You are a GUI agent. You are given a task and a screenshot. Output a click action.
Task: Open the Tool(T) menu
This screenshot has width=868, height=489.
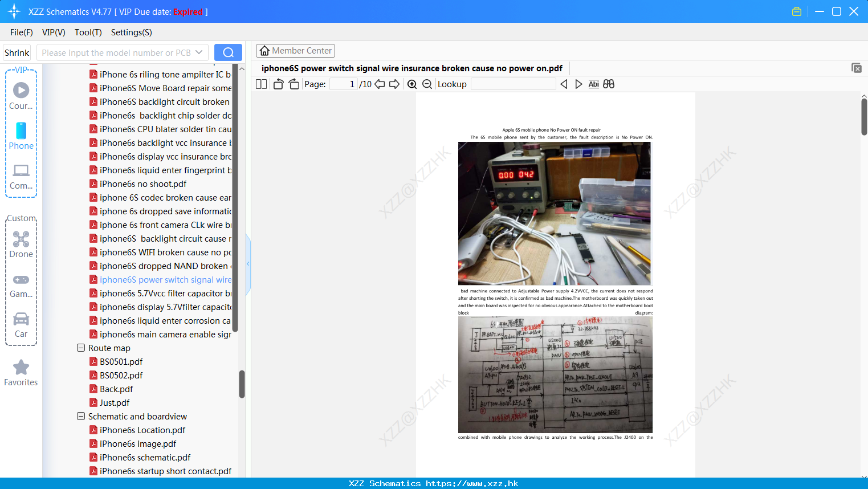[x=88, y=32]
